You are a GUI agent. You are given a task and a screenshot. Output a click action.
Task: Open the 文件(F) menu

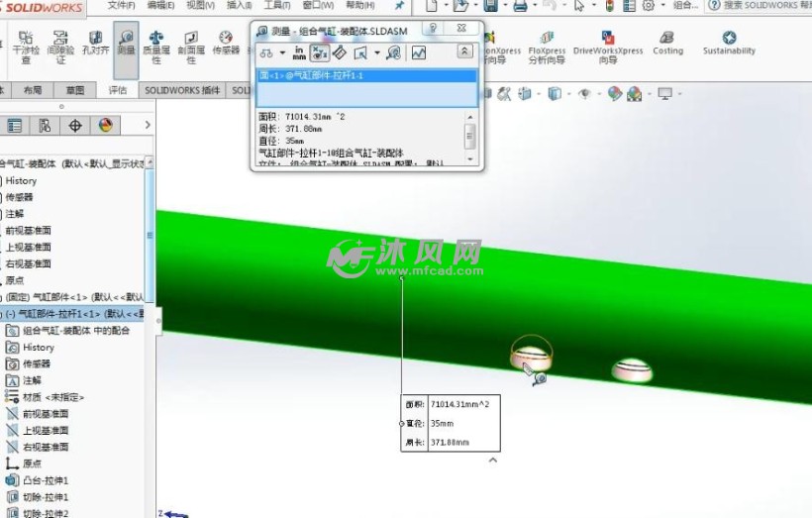pos(121,5)
